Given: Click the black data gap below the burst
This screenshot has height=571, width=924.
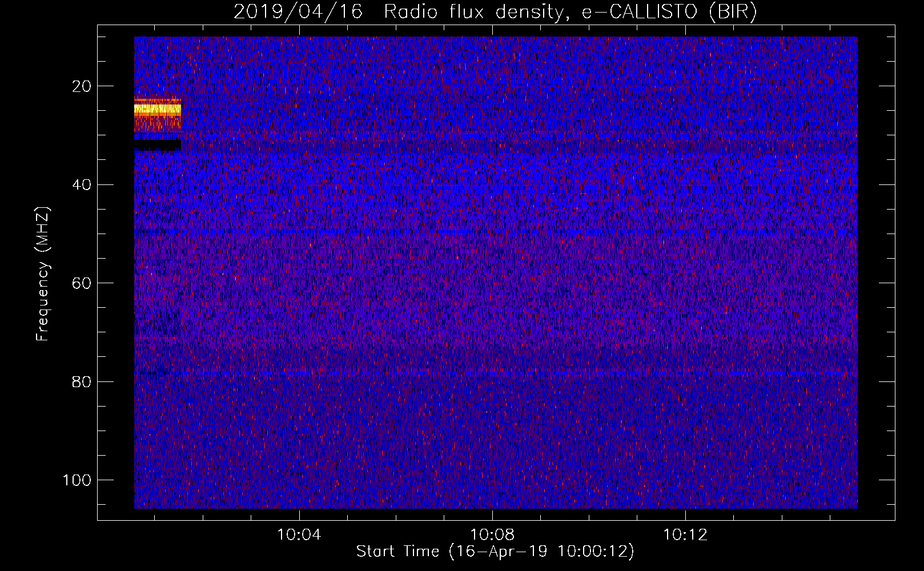Looking at the screenshot, I should 158,146.
